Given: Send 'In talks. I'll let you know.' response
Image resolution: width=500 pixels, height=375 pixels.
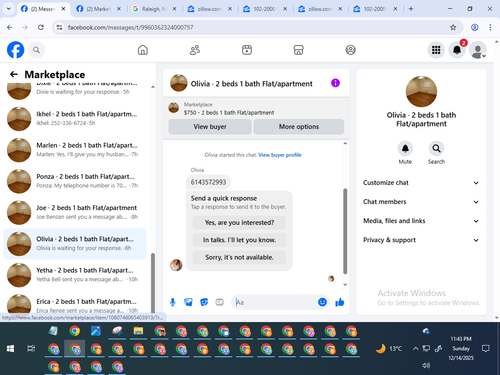Looking at the screenshot, I should pos(239,240).
